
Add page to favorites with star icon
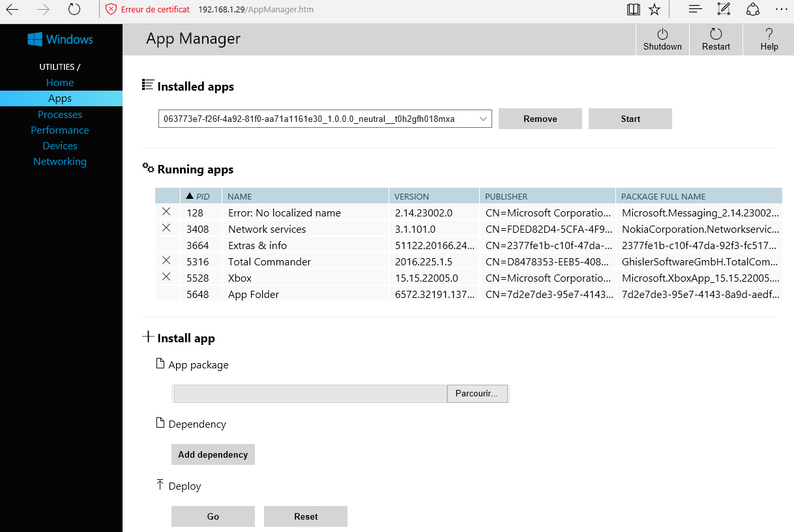click(654, 9)
